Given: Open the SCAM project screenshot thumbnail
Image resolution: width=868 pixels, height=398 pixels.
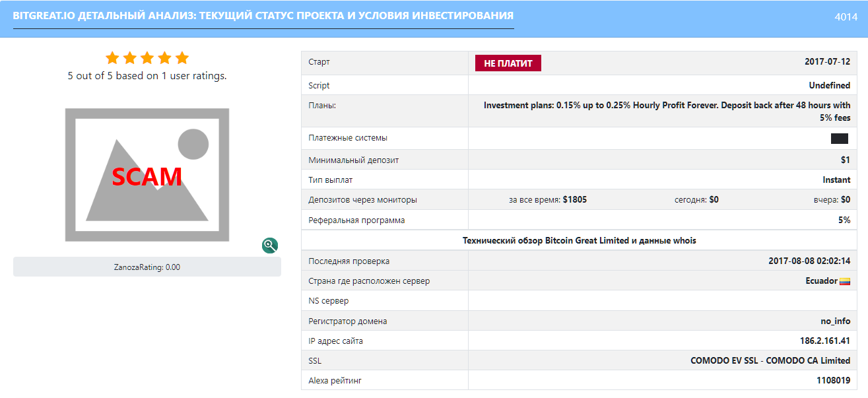Looking at the screenshot, I should click(147, 175).
